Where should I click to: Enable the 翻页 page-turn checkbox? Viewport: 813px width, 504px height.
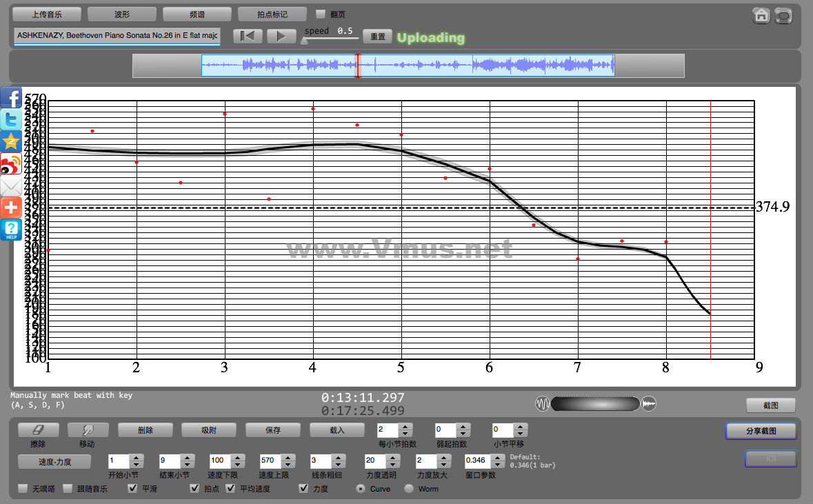click(321, 14)
